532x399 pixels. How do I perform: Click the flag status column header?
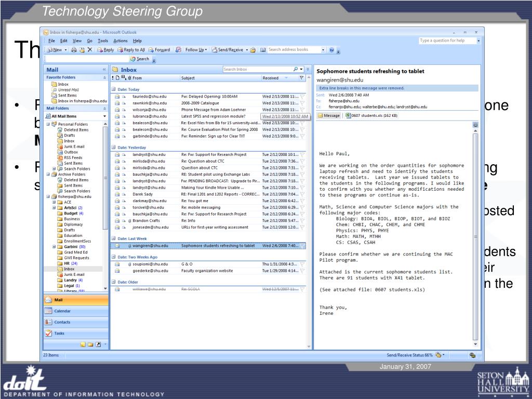301,78
